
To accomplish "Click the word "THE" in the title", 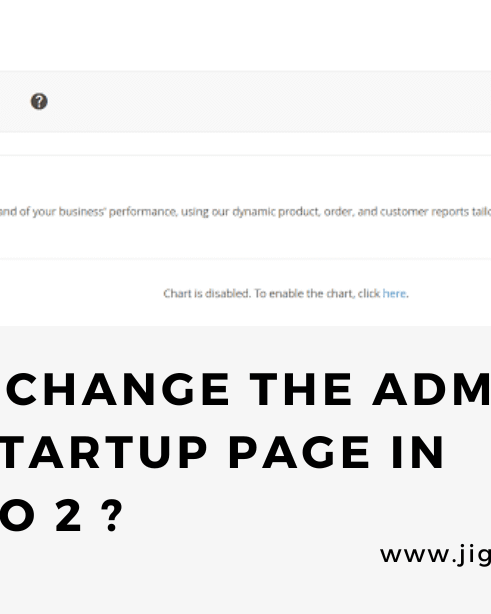I will pos(301,390).
